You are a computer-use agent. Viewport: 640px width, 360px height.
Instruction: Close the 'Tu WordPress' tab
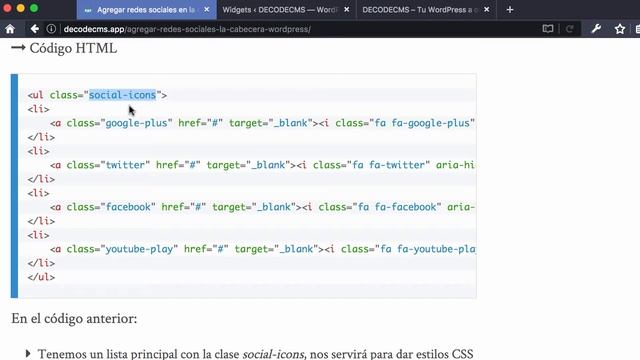click(x=487, y=9)
